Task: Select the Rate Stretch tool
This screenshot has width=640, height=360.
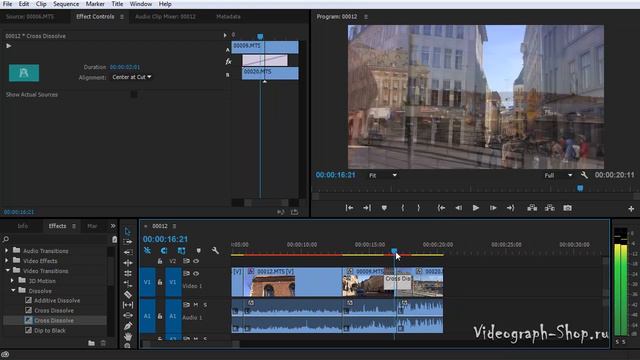Action: click(x=127, y=284)
